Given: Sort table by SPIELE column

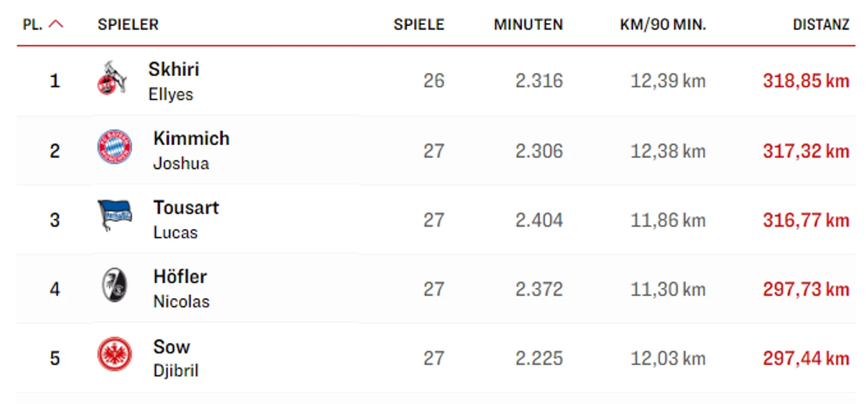Looking at the screenshot, I should pos(419,24).
